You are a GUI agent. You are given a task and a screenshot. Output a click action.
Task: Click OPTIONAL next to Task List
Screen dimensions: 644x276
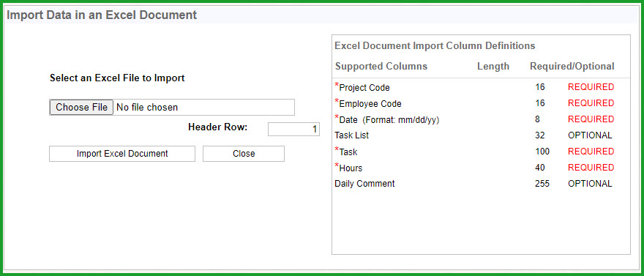pyautogui.click(x=590, y=135)
